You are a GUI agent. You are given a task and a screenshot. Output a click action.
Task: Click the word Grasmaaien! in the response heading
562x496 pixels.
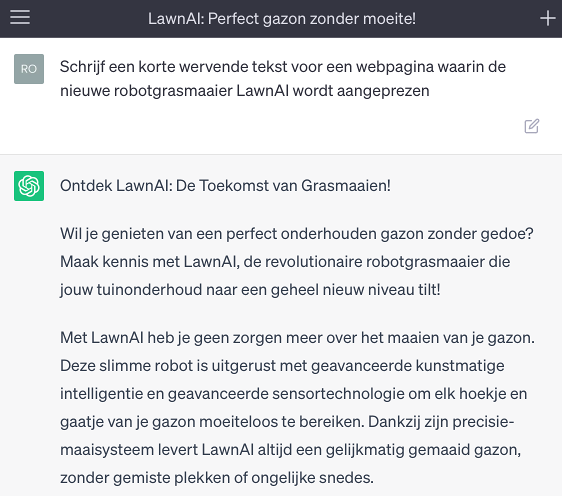(x=346, y=186)
